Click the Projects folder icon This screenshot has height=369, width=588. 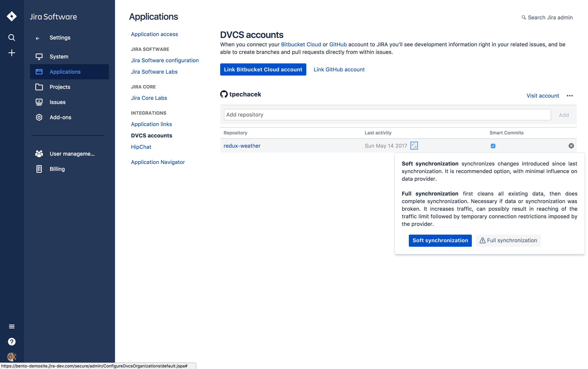pos(39,87)
